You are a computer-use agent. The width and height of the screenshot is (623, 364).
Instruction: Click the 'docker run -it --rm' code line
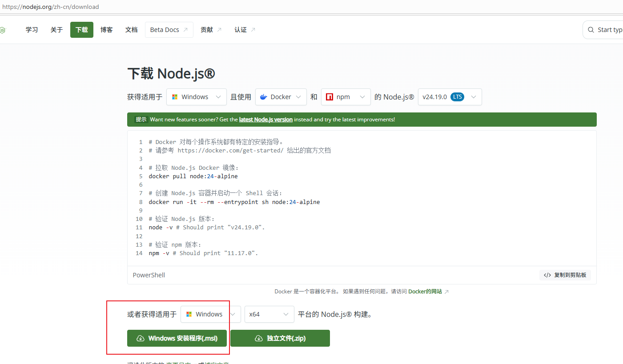click(234, 202)
